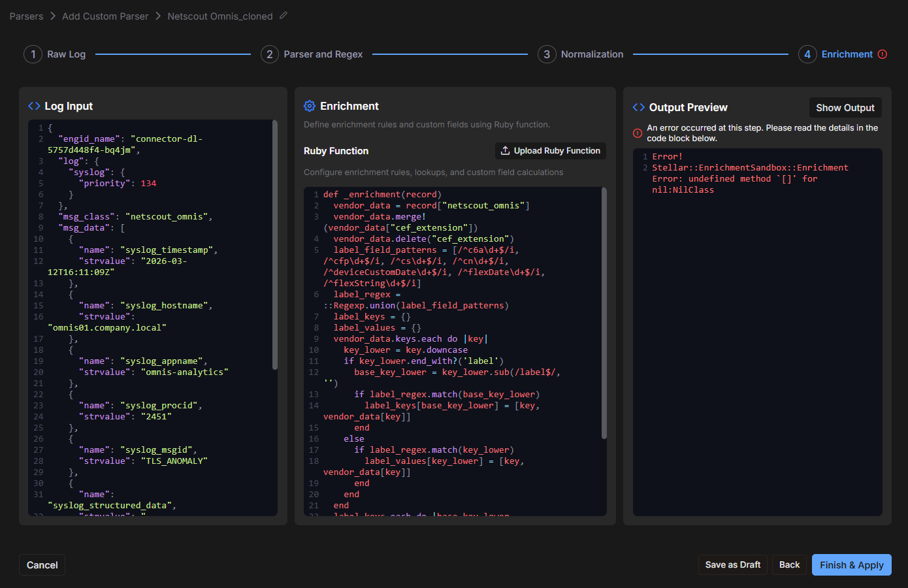Click into the Ruby function code editor
The height and width of the screenshot is (588, 908).
click(x=455, y=351)
